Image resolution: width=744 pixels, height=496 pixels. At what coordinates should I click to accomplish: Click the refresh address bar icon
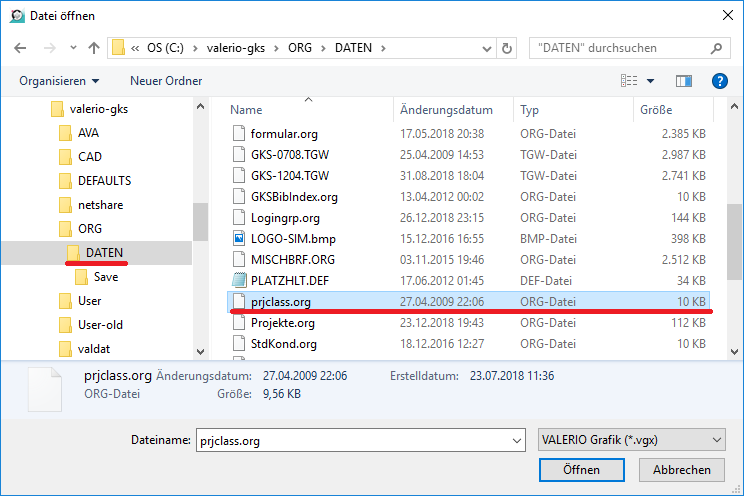point(510,47)
